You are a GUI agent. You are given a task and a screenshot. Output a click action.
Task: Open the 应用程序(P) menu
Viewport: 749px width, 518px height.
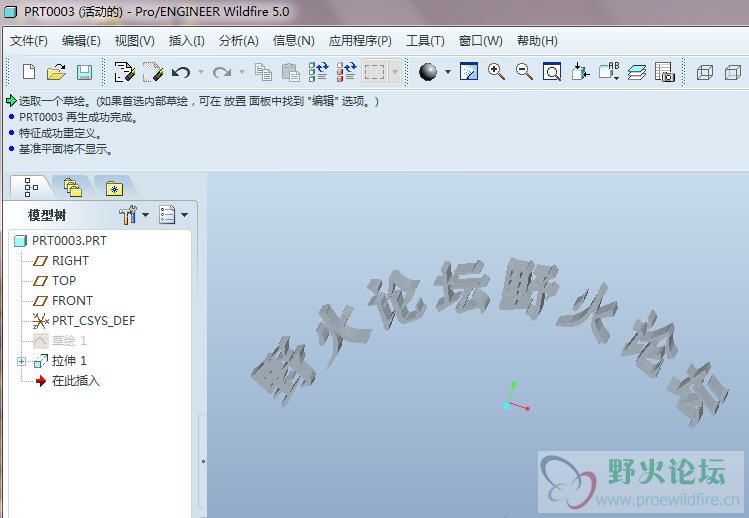(x=360, y=41)
